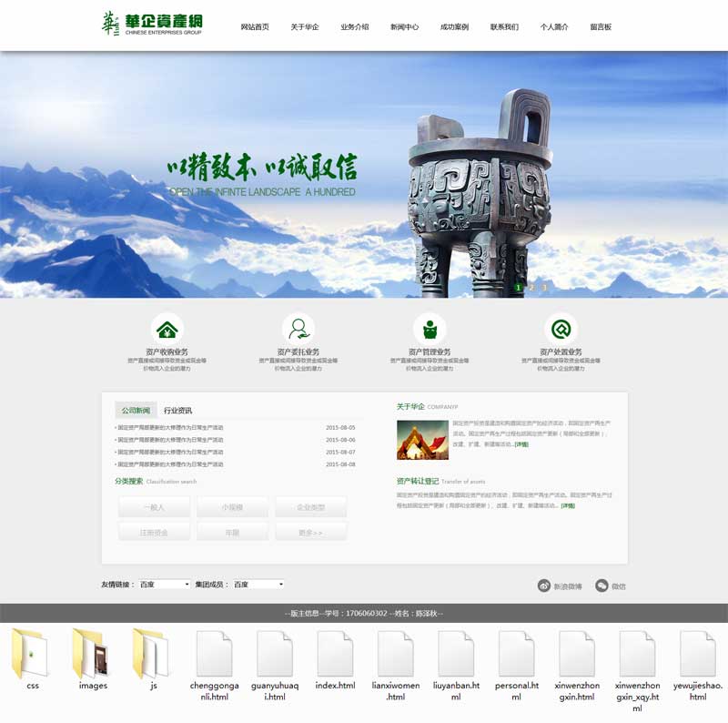
Task: Click the 小规模 classification button
Action: point(232,507)
